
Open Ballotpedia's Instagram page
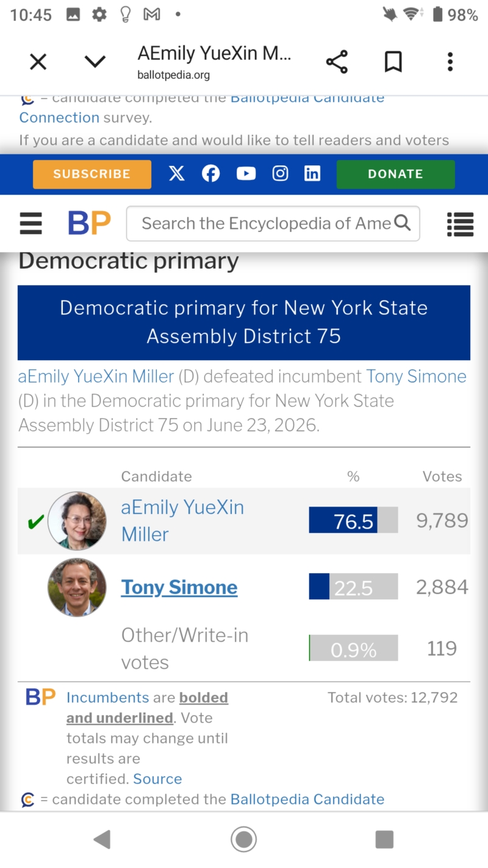(280, 174)
